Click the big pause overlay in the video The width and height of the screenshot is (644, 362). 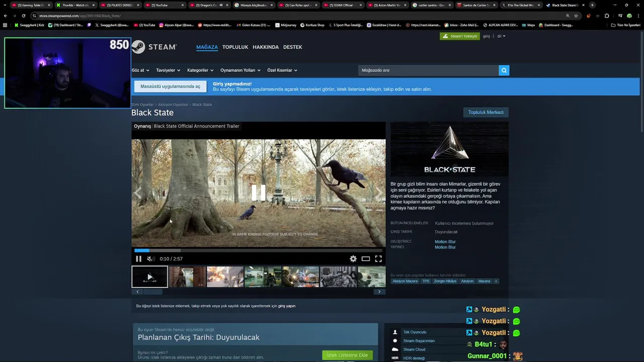(x=258, y=193)
